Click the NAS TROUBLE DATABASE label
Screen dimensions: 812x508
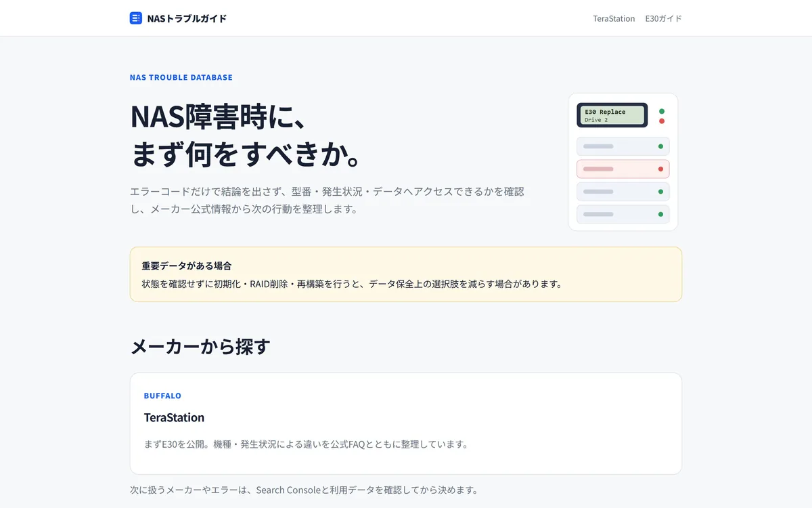tap(181, 77)
